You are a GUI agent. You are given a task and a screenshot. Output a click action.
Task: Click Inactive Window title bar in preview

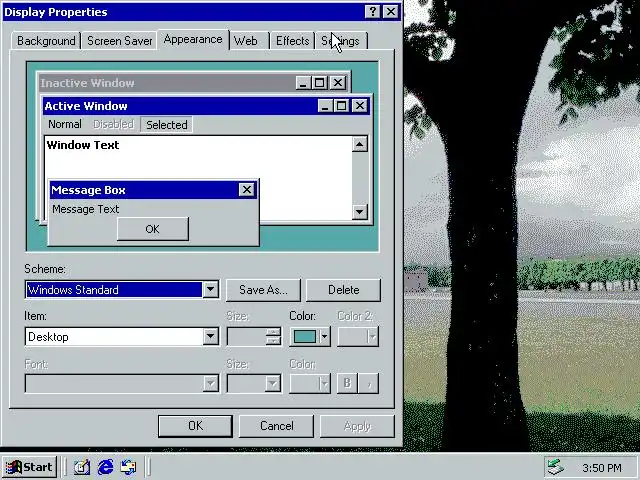click(167, 83)
